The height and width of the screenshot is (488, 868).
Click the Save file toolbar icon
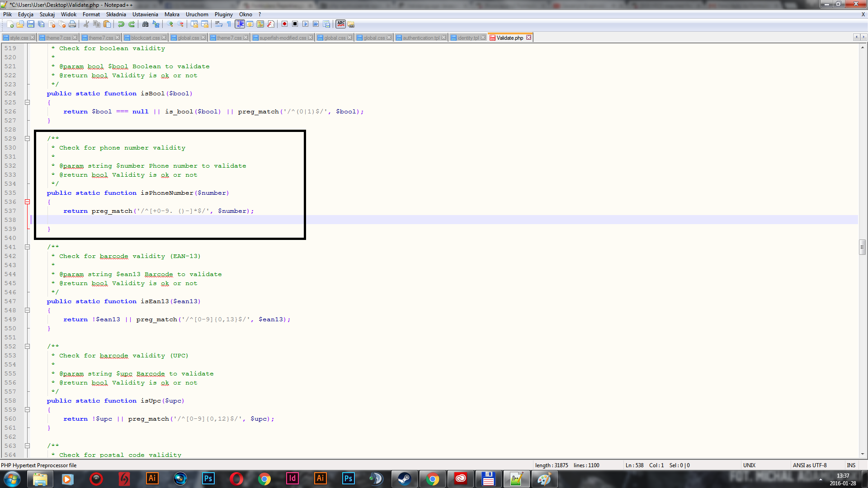(x=31, y=24)
